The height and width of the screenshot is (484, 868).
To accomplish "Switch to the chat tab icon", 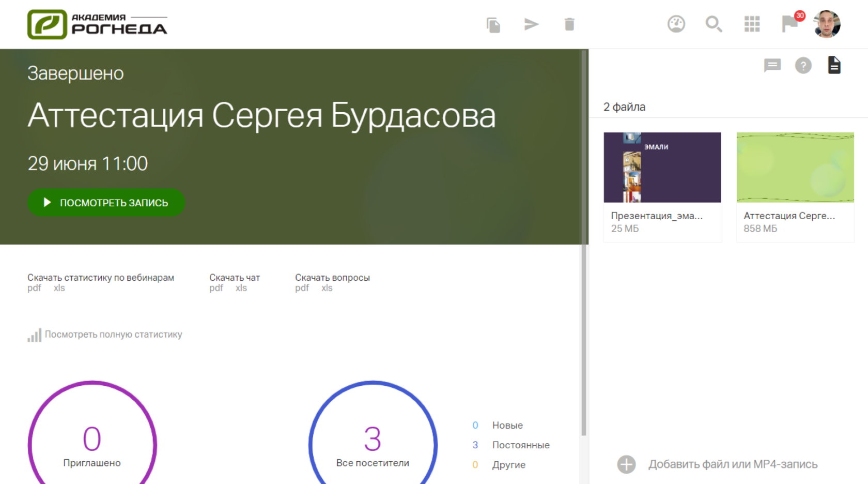I will pyautogui.click(x=772, y=66).
